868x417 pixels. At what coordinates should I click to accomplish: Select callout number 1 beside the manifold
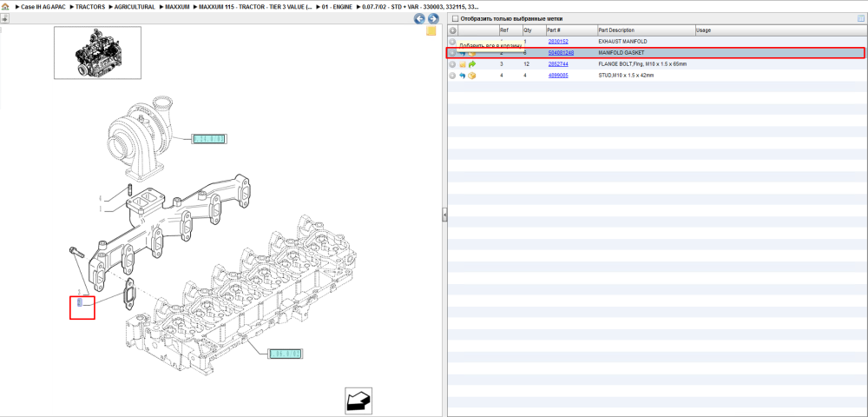click(100, 209)
